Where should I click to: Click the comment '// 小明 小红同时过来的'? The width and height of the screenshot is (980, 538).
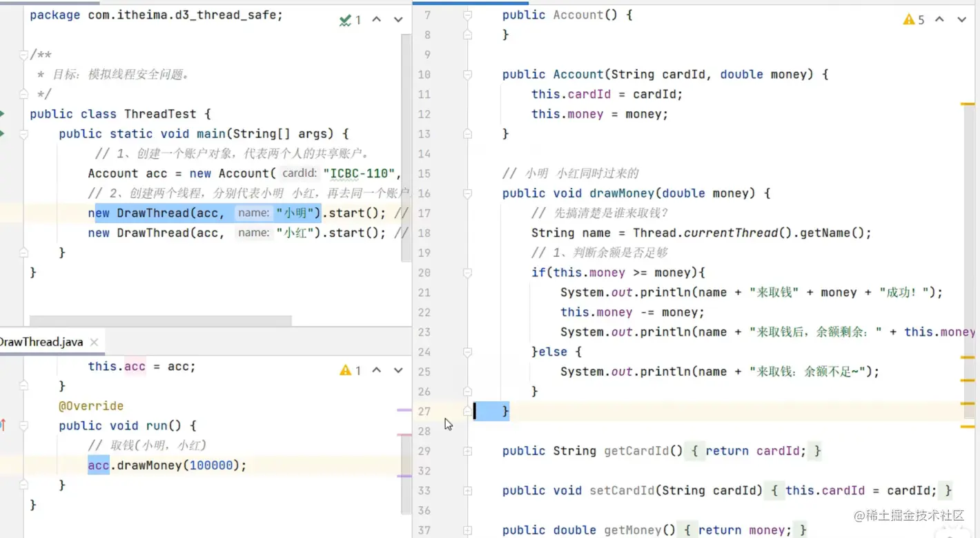point(571,173)
